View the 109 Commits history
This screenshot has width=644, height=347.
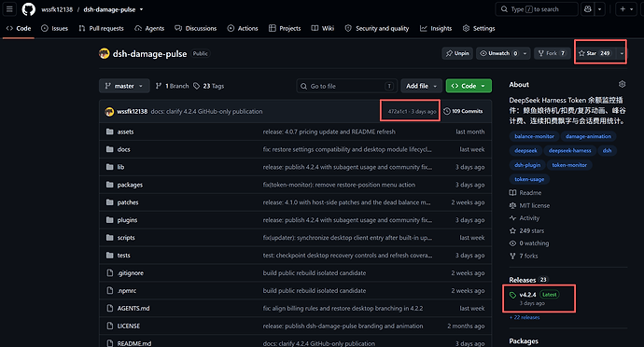click(x=463, y=111)
